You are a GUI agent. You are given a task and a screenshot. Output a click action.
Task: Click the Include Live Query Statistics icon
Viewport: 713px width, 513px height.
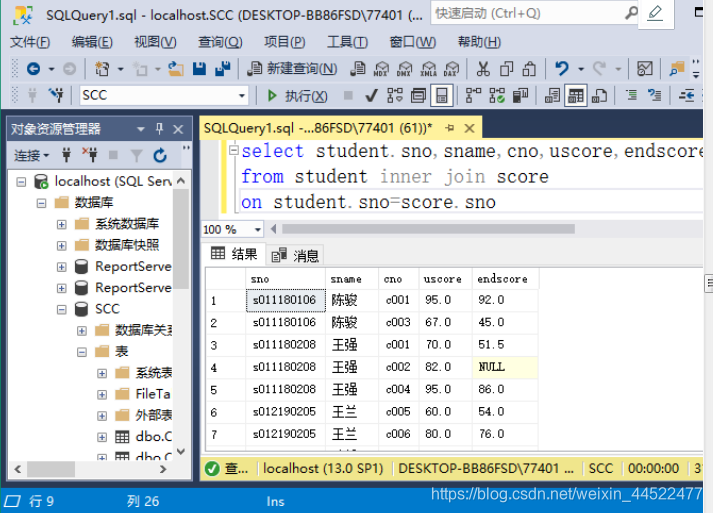497,96
